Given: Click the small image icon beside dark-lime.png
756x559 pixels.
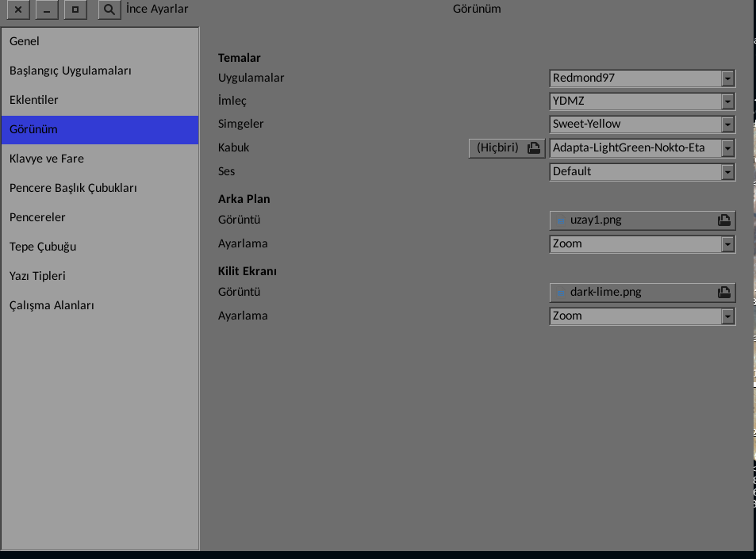Looking at the screenshot, I should 561,293.
